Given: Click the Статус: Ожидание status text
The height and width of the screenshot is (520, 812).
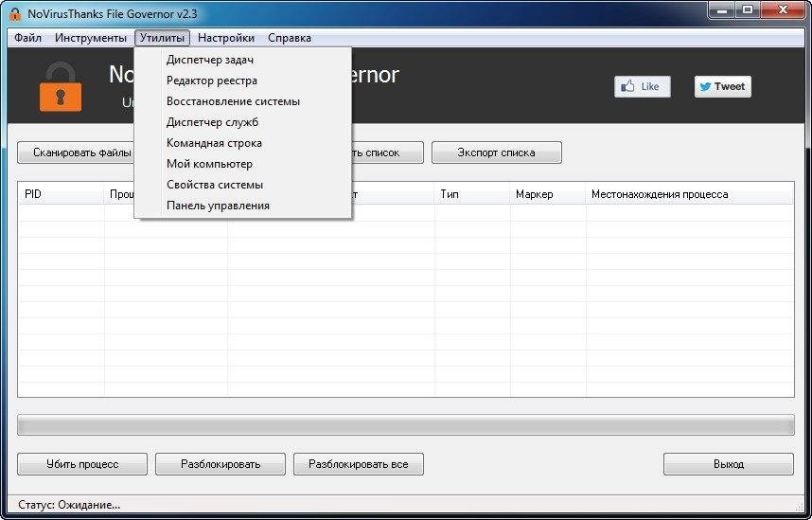Looking at the screenshot, I should [x=69, y=505].
